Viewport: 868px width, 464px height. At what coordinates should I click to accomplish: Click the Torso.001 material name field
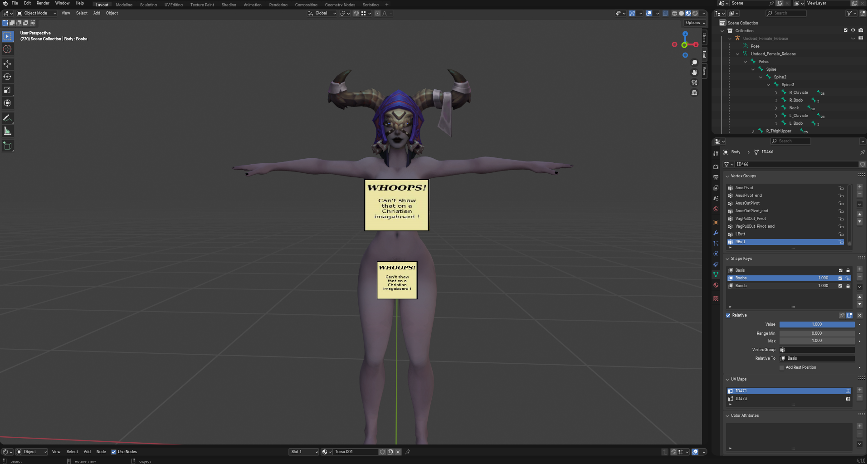[356, 452]
